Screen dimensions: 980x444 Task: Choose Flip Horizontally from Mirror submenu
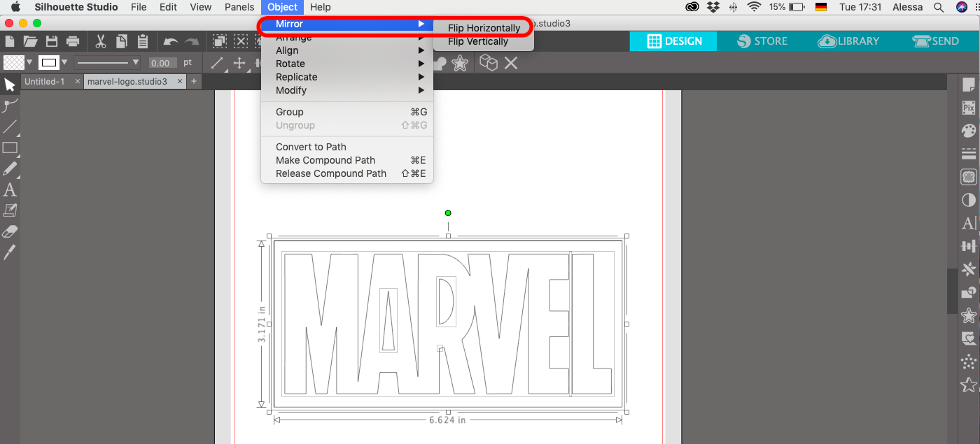pos(484,28)
